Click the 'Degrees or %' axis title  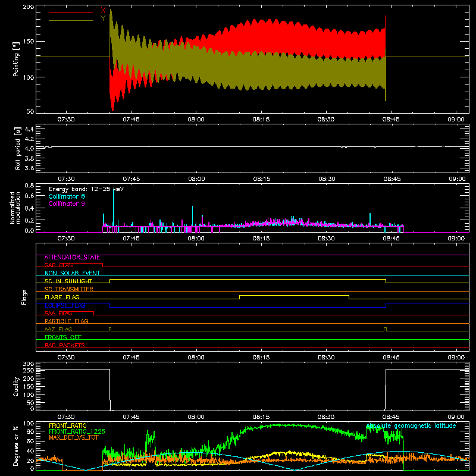point(15,446)
